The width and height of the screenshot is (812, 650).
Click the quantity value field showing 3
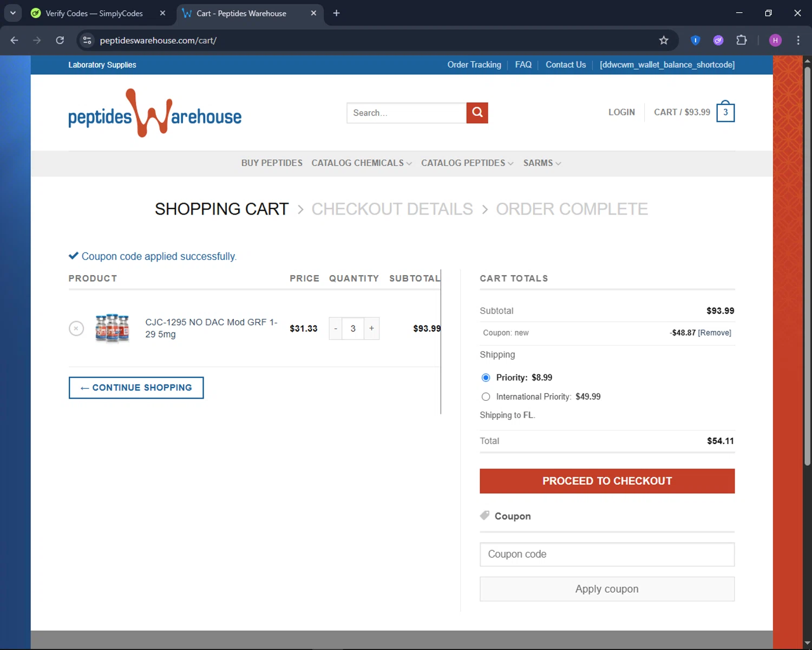click(x=353, y=328)
